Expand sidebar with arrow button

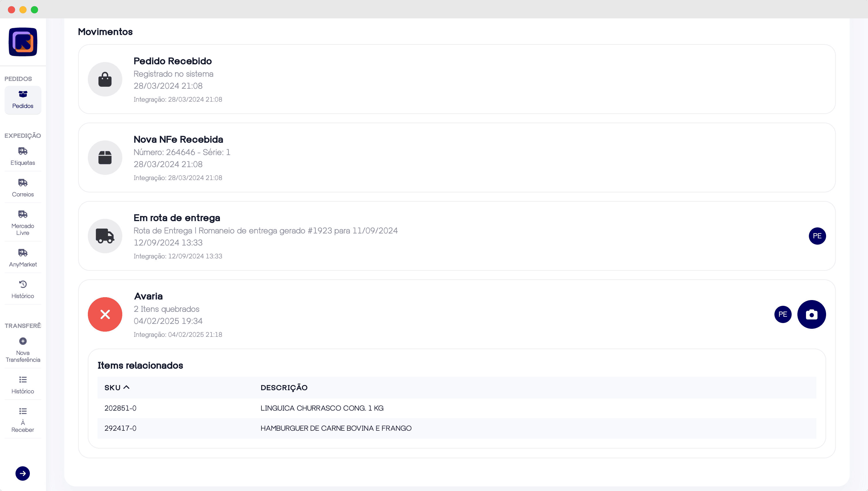pos(23,473)
